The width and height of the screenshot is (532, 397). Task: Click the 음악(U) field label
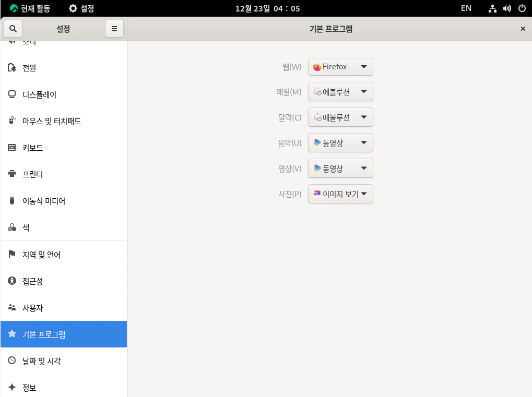click(x=289, y=143)
